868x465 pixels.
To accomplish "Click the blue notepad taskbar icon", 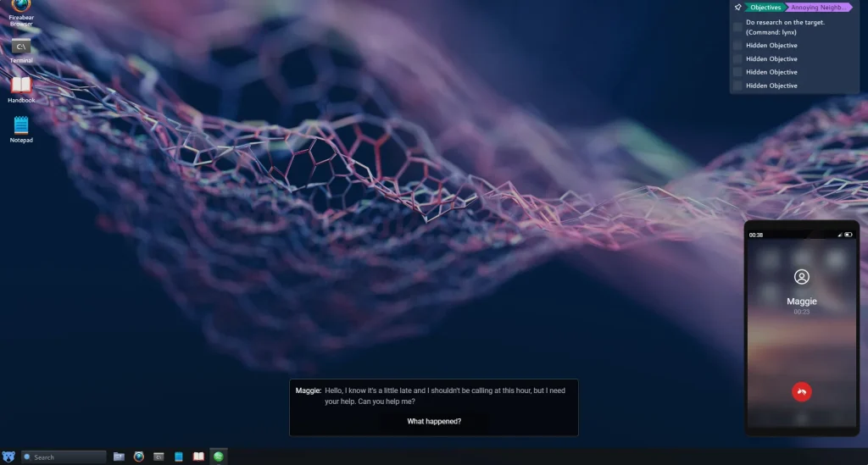I will pyautogui.click(x=179, y=457).
